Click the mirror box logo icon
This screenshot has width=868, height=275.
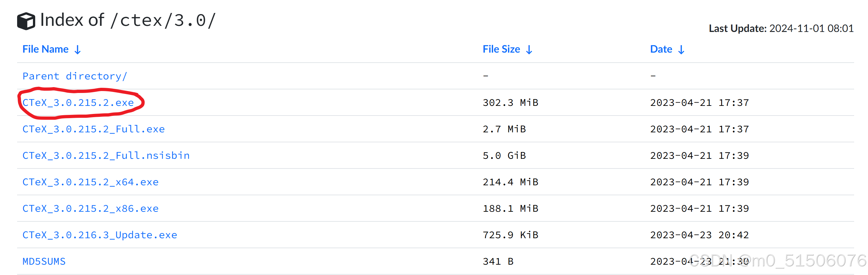[26, 21]
